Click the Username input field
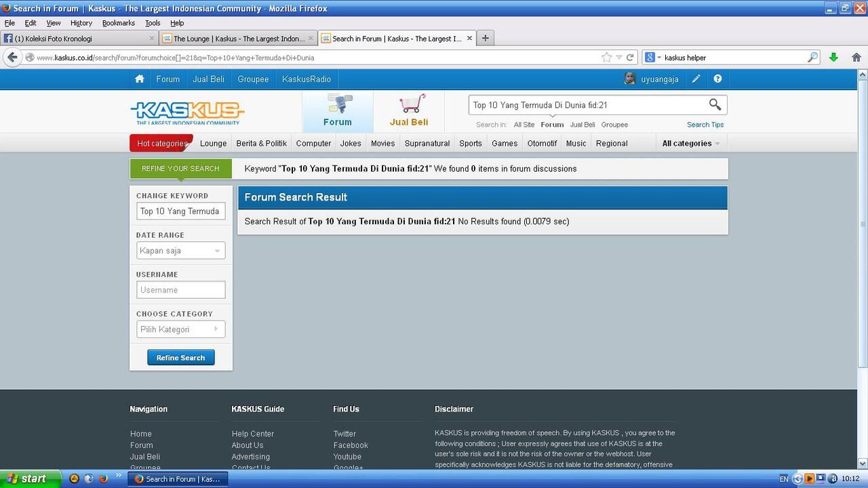The image size is (868, 488). (180, 290)
